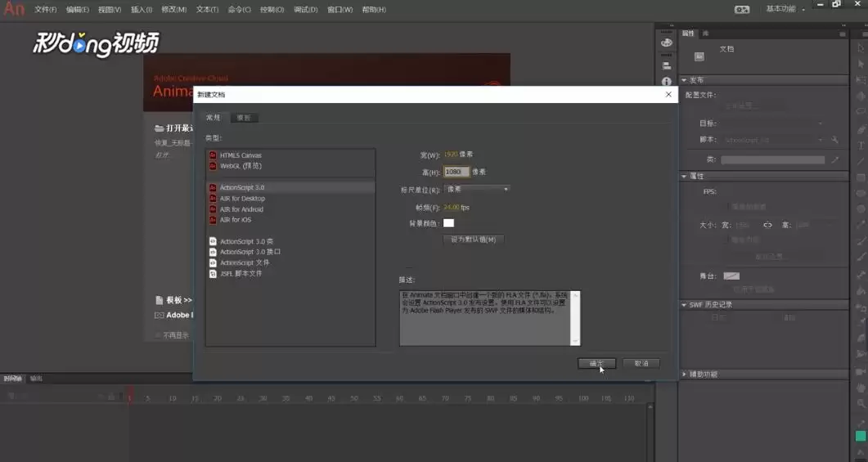Switch to the 模板 tab
The image size is (868, 462).
pyautogui.click(x=244, y=118)
